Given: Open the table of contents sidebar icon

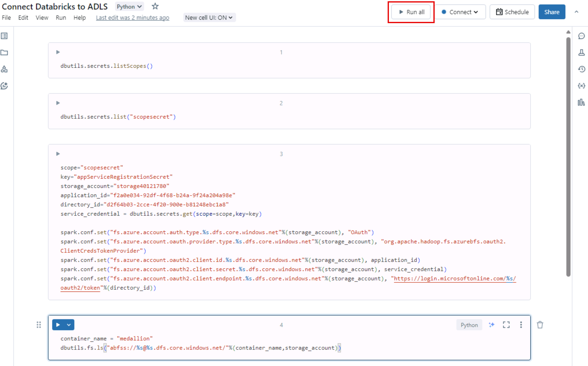Looking at the screenshot, I should 4,36.
